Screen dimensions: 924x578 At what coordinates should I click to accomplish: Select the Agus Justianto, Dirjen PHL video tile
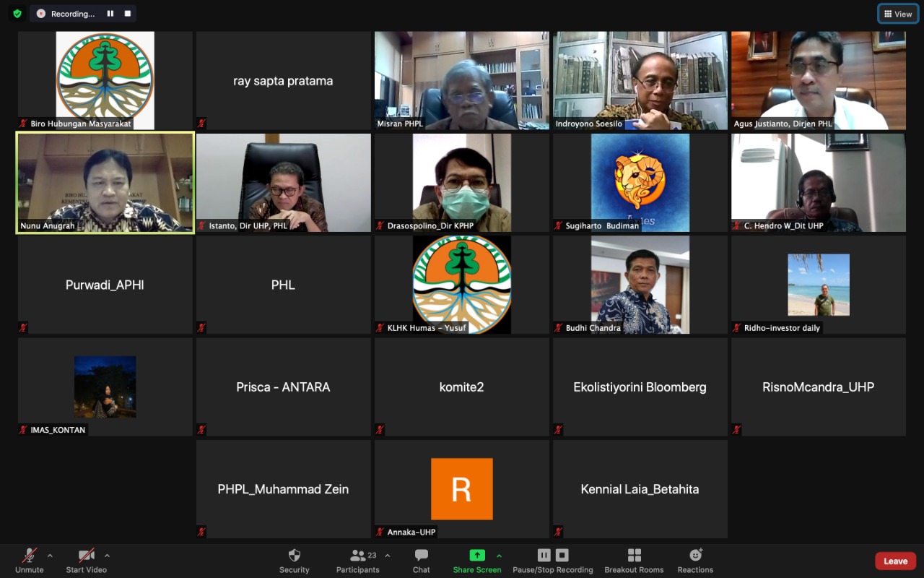(x=818, y=80)
